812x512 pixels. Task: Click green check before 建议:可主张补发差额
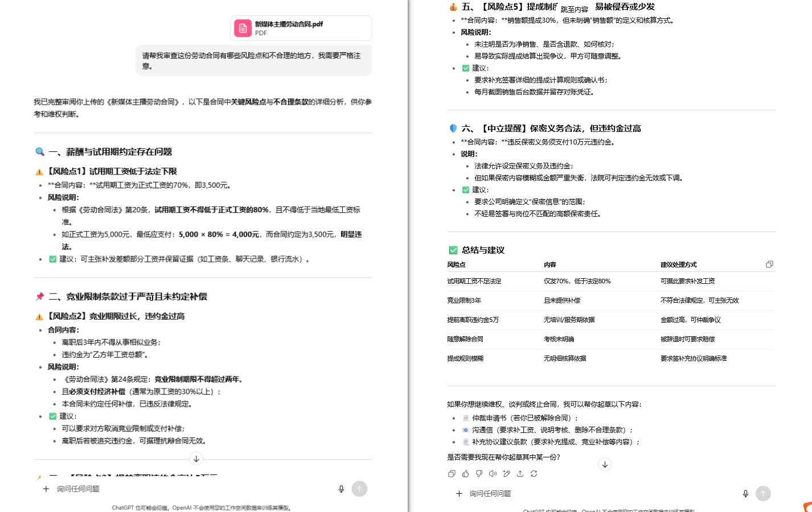pyautogui.click(x=53, y=259)
